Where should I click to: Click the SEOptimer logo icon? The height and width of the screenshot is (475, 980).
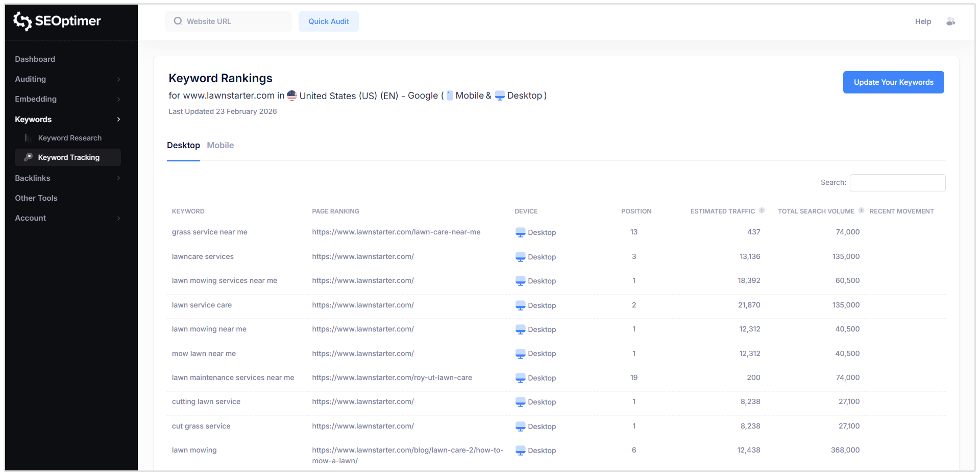coord(21,21)
